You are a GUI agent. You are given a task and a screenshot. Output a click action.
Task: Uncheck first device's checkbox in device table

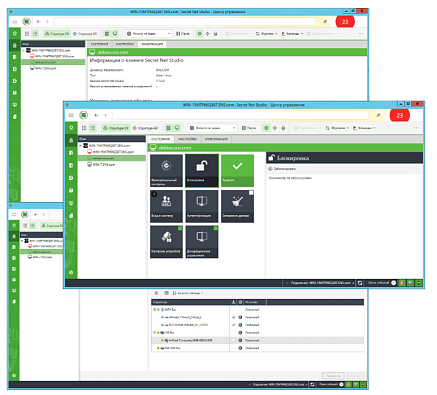click(x=234, y=317)
